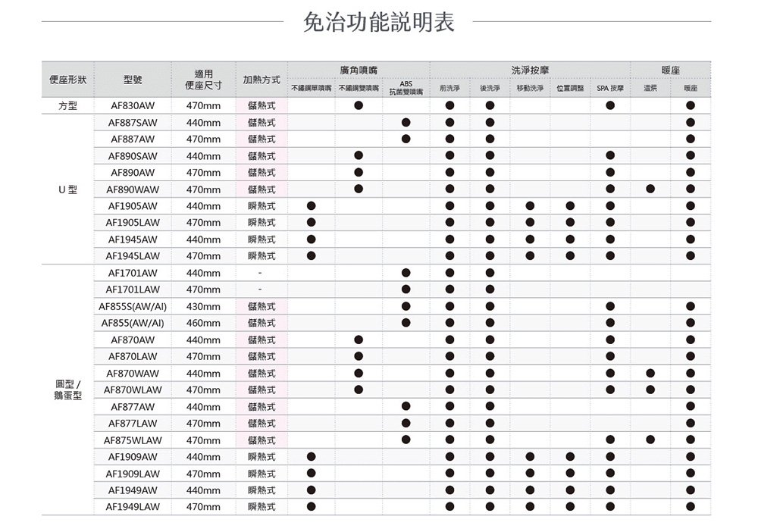Toggle the ABS抗菌雙噴嘴 dot for AF887SAW
Screen dimensions: 758x532
click(406, 124)
